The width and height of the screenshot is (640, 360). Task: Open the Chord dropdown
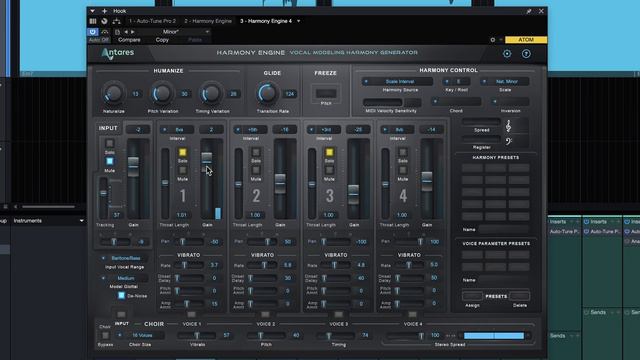click(456, 102)
